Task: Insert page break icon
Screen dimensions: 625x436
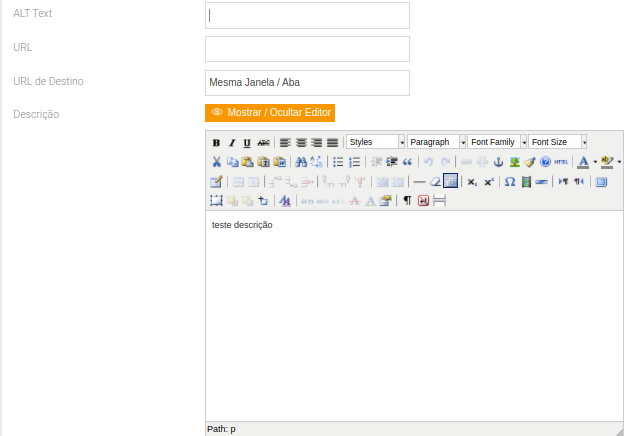Action: click(439, 201)
